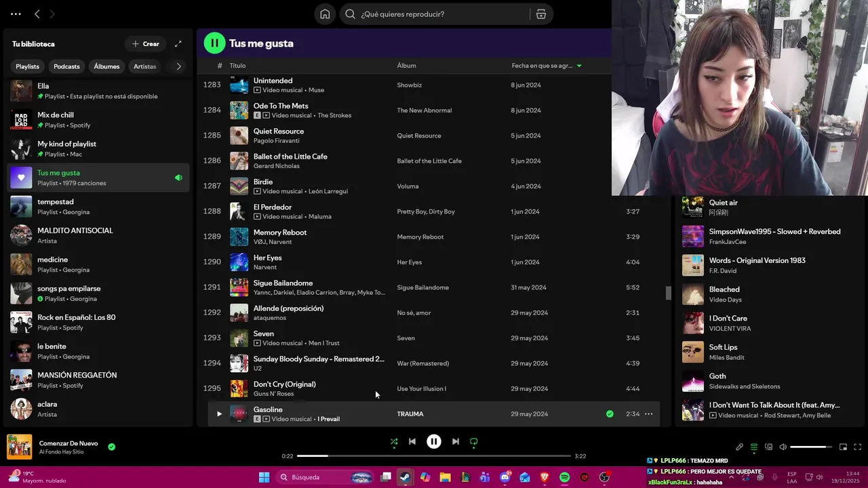Screen dimensions: 868x488
Task: Open tempestad playlist in library
Action: point(98,207)
